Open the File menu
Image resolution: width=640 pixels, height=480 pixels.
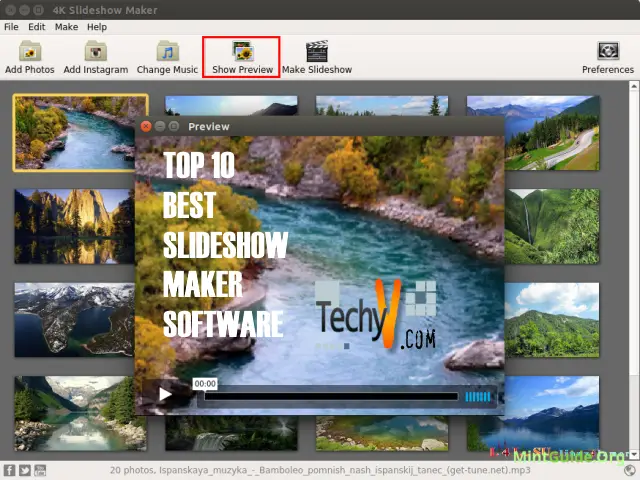tap(11, 27)
